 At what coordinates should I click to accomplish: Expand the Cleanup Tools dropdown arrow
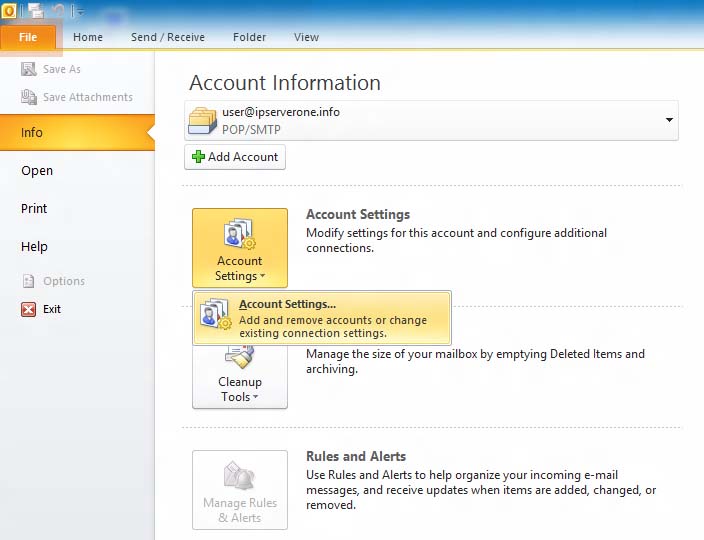(x=255, y=397)
